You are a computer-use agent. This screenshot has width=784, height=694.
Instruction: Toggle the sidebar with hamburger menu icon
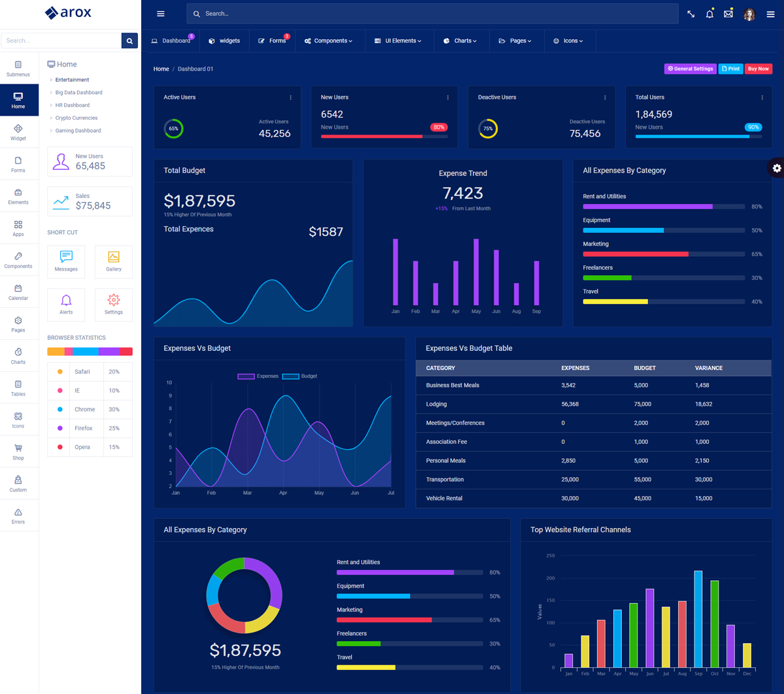tap(161, 14)
